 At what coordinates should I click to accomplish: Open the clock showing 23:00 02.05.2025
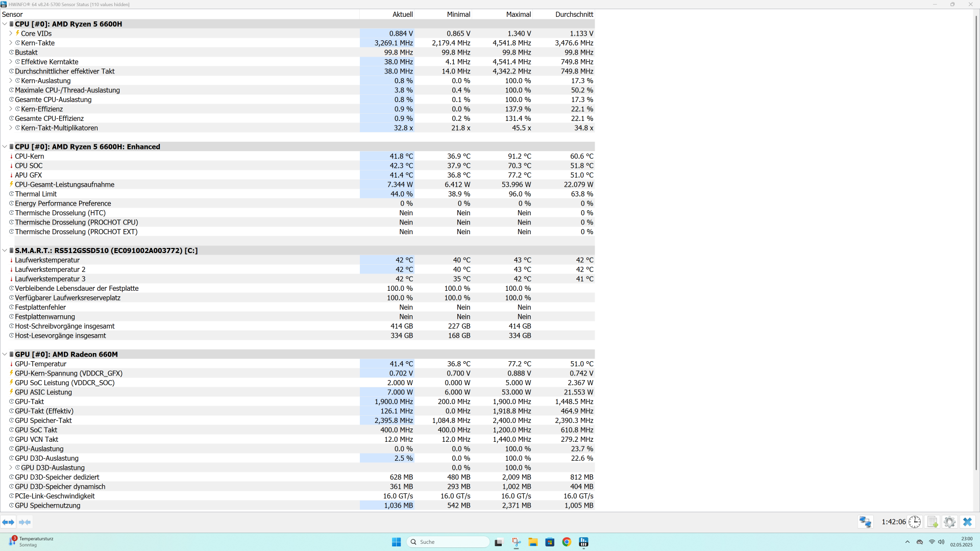(961, 542)
